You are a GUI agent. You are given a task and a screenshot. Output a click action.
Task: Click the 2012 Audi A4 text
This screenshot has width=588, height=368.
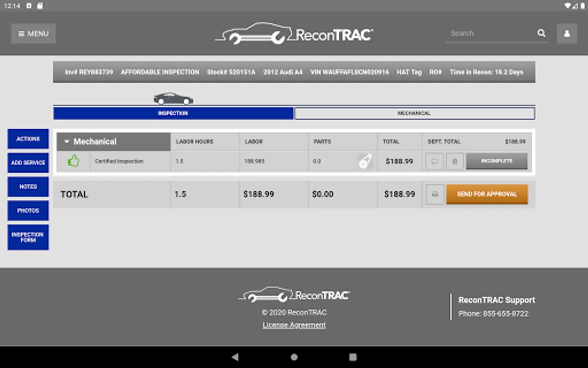pos(283,72)
